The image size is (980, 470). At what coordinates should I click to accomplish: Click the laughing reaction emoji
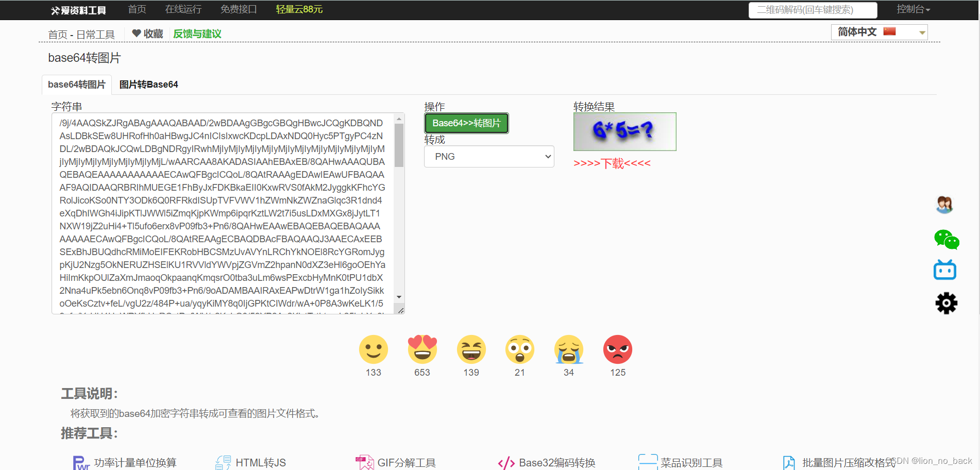pyautogui.click(x=471, y=350)
